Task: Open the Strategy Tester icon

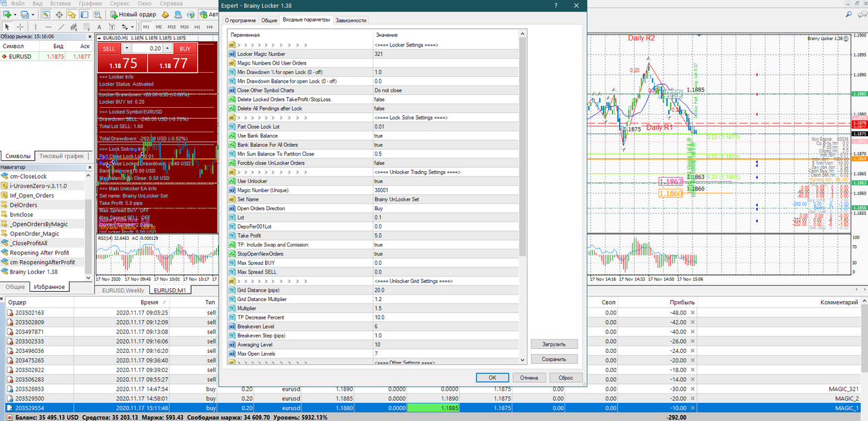Action: point(97,14)
